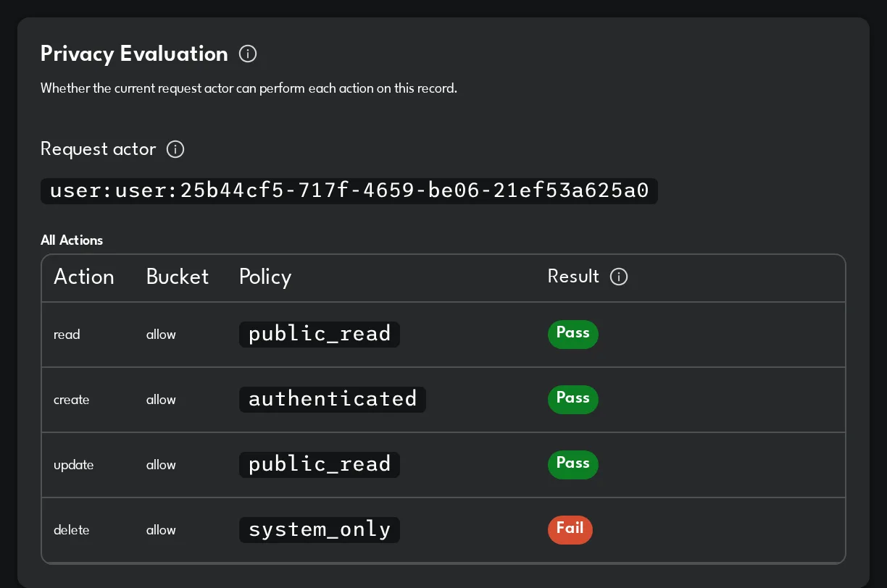Click the description text under Privacy Evaluation
The height and width of the screenshot is (588, 887).
pos(249,89)
